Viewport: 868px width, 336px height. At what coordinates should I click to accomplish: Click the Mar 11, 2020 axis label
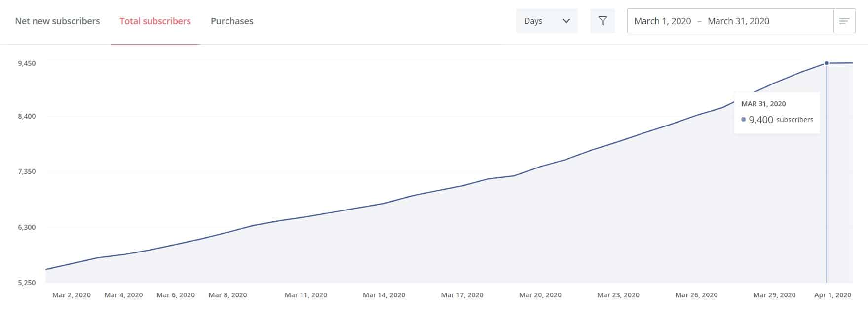(x=306, y=295)
